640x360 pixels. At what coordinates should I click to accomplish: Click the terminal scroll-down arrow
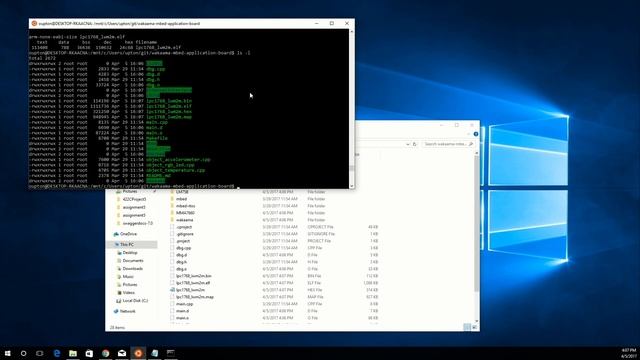click(x=352, y=186)
